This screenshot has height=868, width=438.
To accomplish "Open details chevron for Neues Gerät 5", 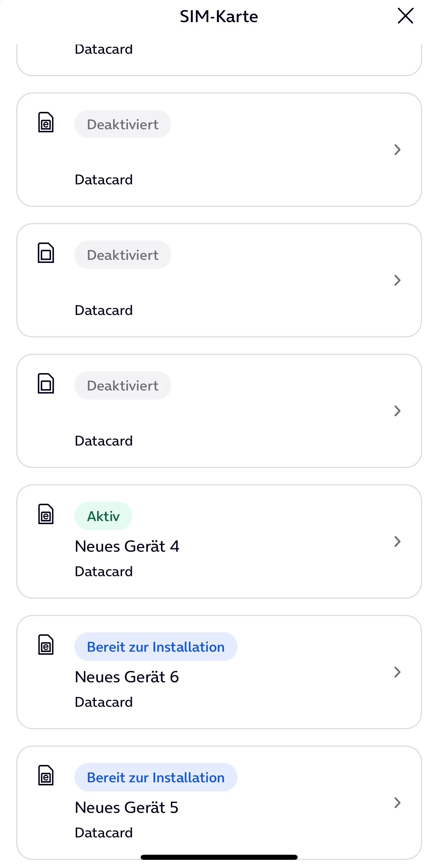I will click(397, 802).
